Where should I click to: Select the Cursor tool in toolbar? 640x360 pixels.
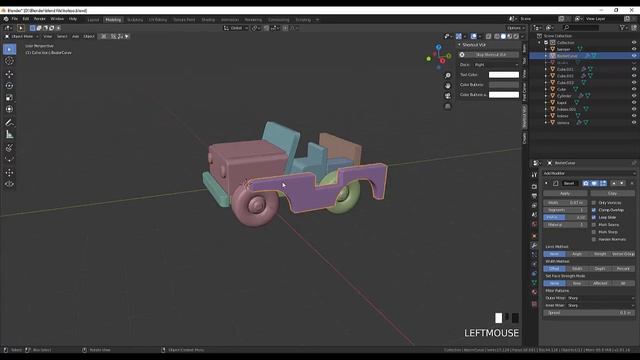(x=9, y=61)
